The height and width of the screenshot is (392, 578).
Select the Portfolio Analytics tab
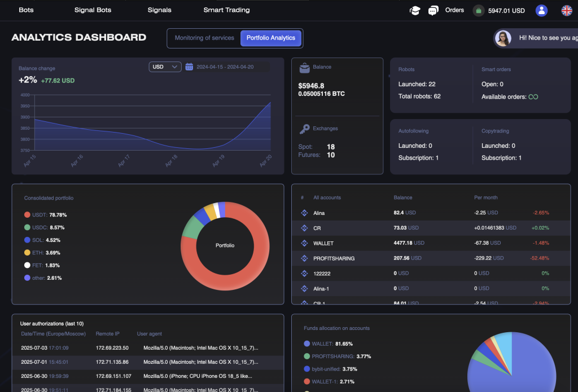pyautogui.click(x=270, y=38)
